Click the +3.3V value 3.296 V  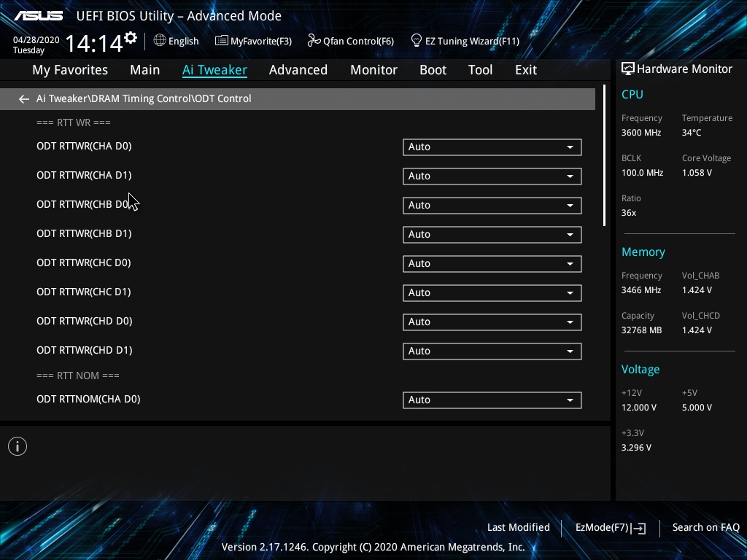636,448
